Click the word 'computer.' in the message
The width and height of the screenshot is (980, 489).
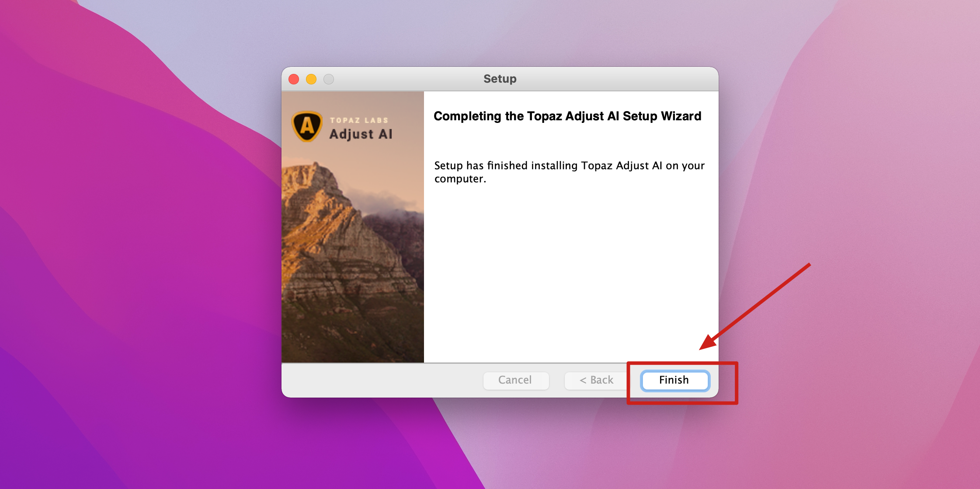click(x=460, y=179)
